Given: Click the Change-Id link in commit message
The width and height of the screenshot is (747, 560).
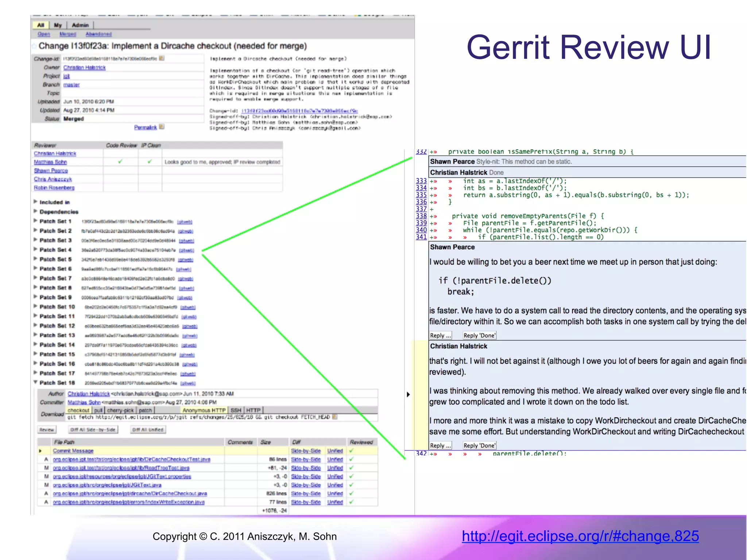Looking at the screenshot, I should pyautogui.click(x=299, y=111).
